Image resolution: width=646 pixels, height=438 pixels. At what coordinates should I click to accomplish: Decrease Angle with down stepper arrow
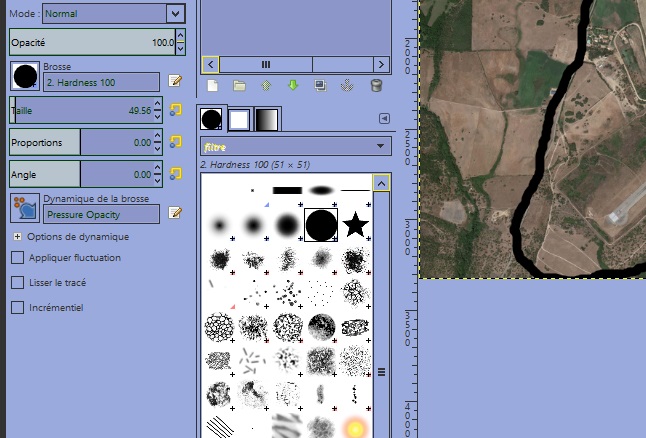coord(157,180)
